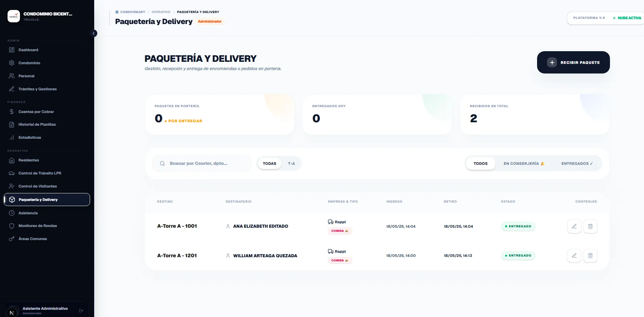Viewport: 644px width, 317px height.
Task: Open Estadísticas in Finanzas section
Action: coord(47,137)
